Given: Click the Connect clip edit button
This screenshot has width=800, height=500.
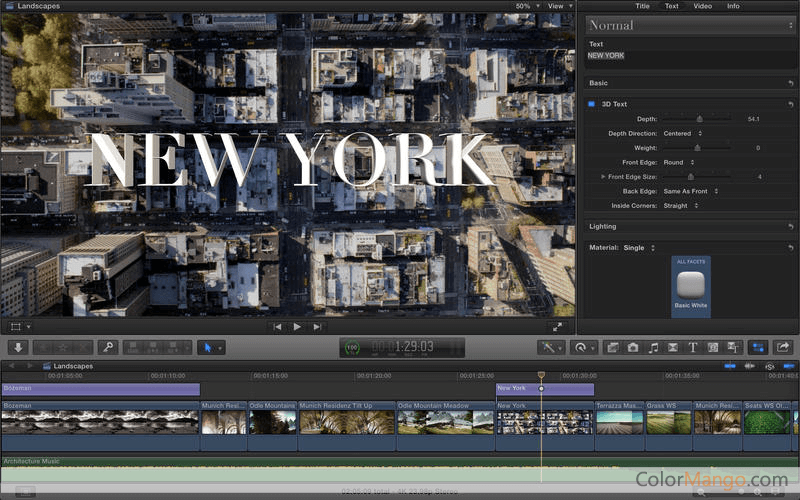Looking at the screenshot, I should (133, 347).
